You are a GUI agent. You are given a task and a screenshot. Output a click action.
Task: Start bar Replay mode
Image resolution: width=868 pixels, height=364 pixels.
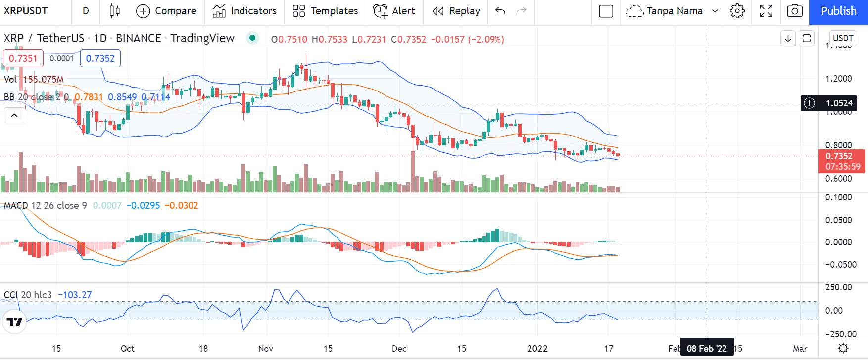point(455,11)
